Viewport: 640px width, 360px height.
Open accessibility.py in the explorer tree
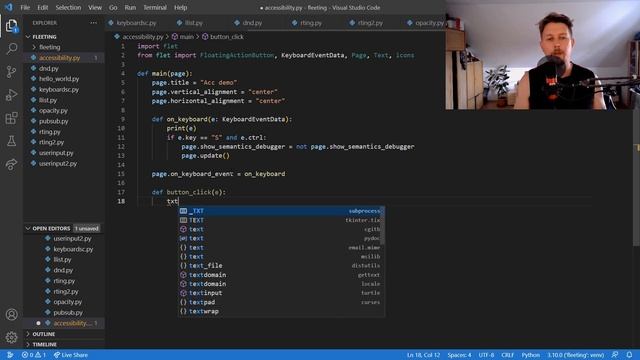click(63, 58)
